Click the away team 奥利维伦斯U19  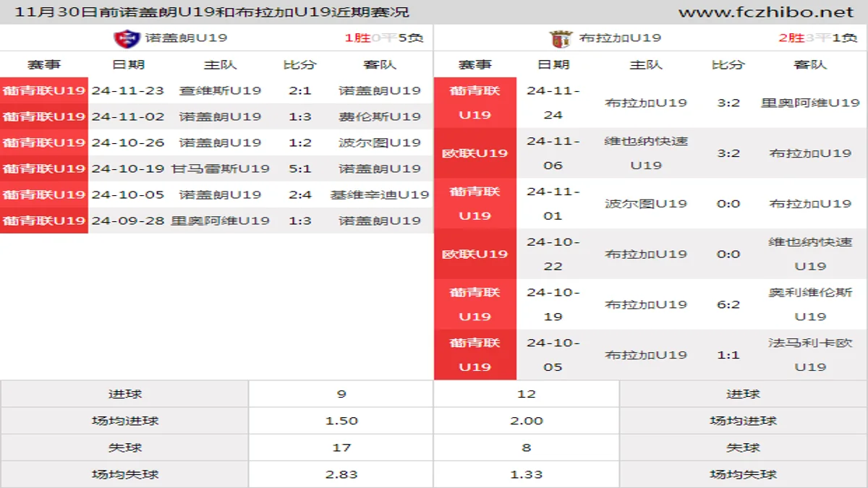coord(810,304)
